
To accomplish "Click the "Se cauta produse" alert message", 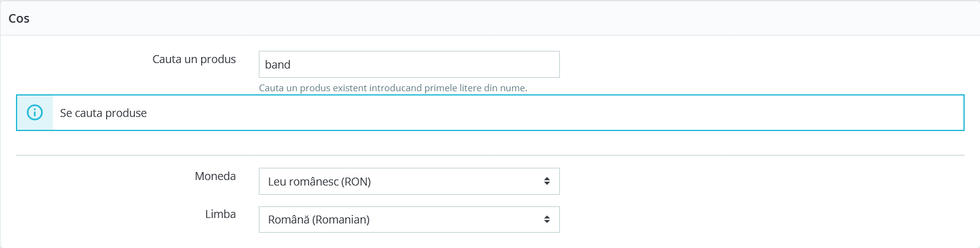I will point(104,113).
